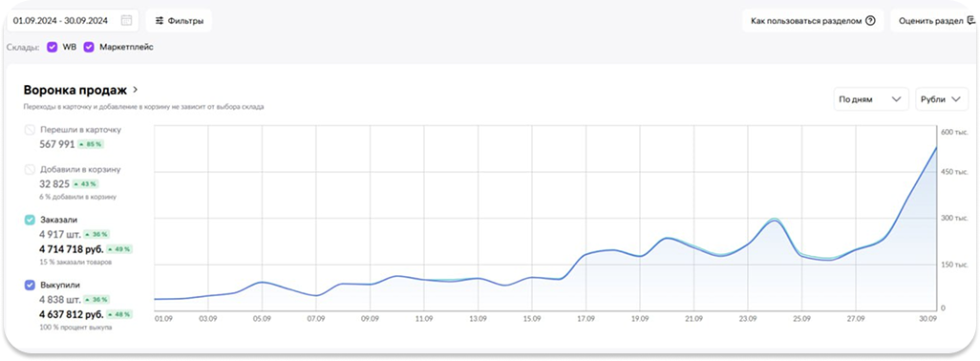Click the filter sliders icon
This screenshot has height=361, width=980.
(160, 21)
